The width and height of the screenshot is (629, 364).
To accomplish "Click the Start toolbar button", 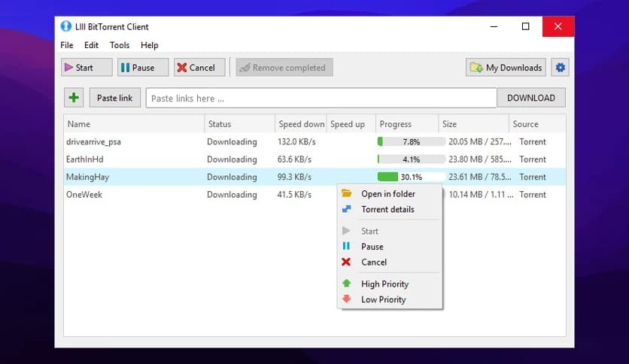I will click(x=87, y=68).
